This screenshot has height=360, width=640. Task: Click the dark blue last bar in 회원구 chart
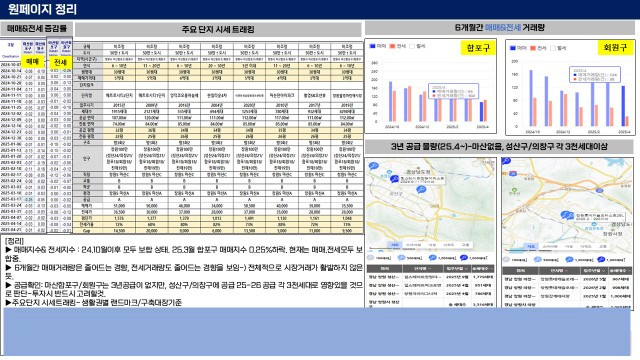(623, 106)
